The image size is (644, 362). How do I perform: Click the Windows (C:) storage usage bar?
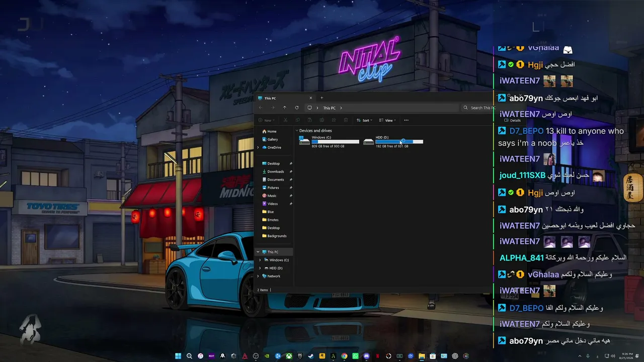[336, 142]
